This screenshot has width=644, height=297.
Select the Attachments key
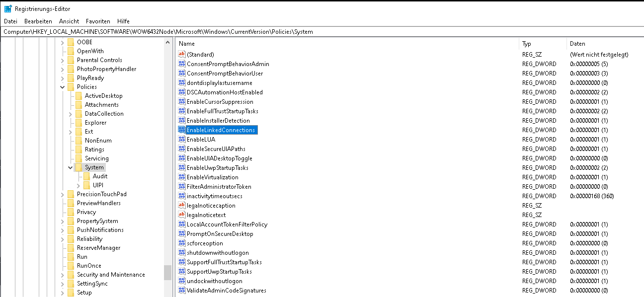click(x=101, y=104)
